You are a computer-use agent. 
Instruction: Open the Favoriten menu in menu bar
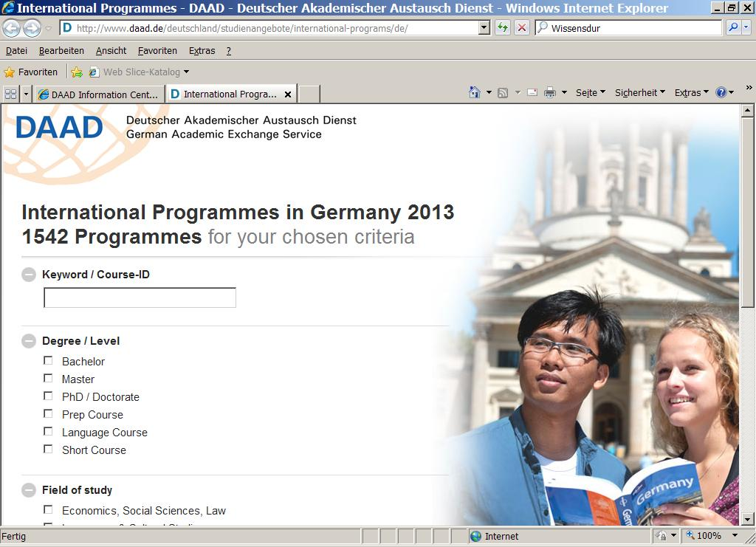(x=157, y=51)
